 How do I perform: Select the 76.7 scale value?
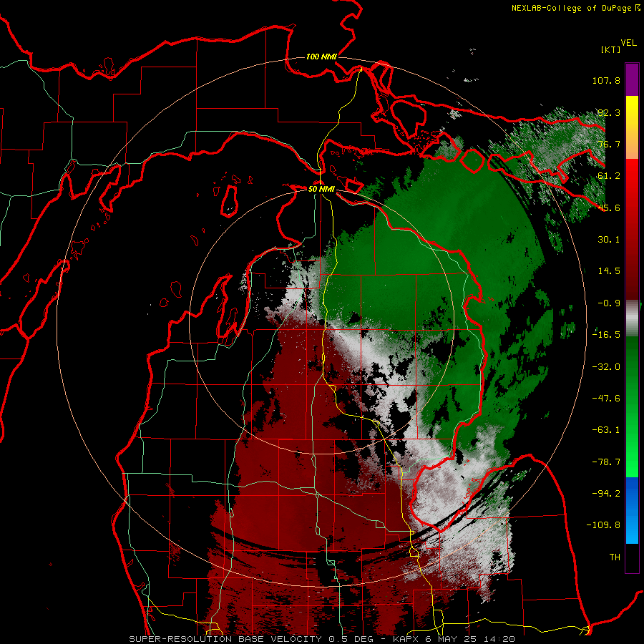point(609,144)
